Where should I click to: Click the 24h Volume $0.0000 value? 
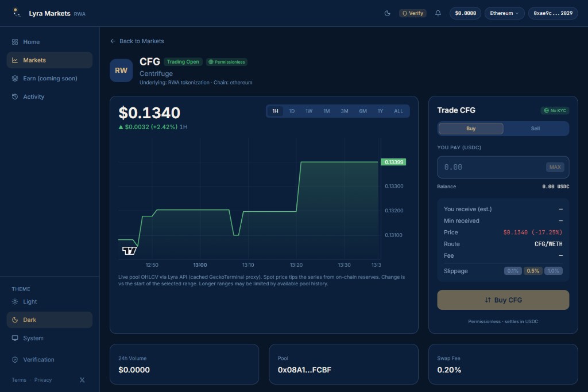click(134, 370)
